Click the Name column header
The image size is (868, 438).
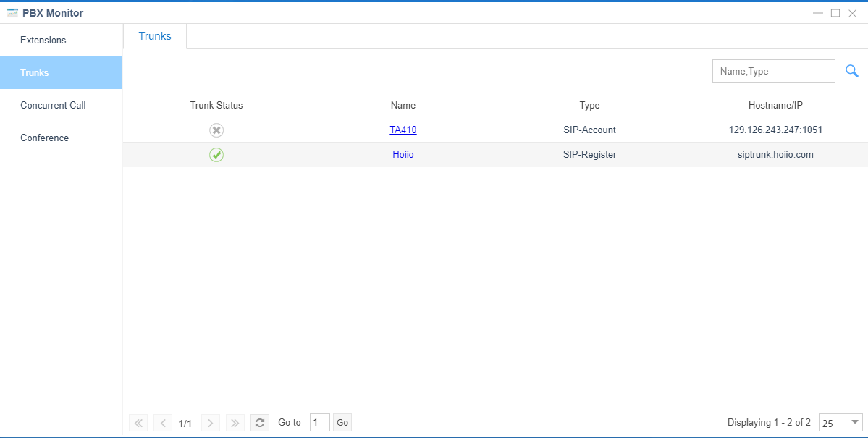(x=403, y=105)
